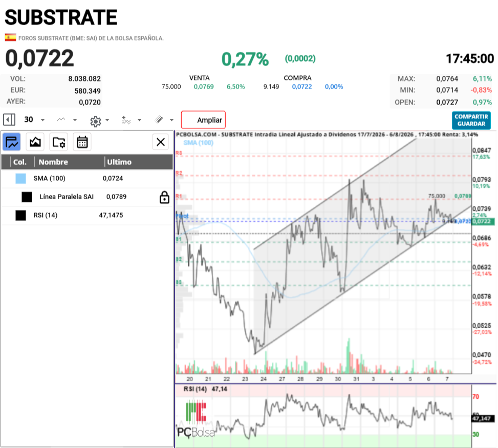Click the RSI last value 47,1475

pyautogui.click(x=111, y=216)
